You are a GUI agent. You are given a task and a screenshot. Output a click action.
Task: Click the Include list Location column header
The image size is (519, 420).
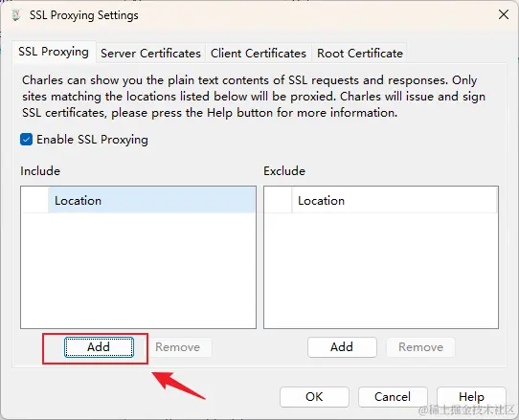click(152, 200)
